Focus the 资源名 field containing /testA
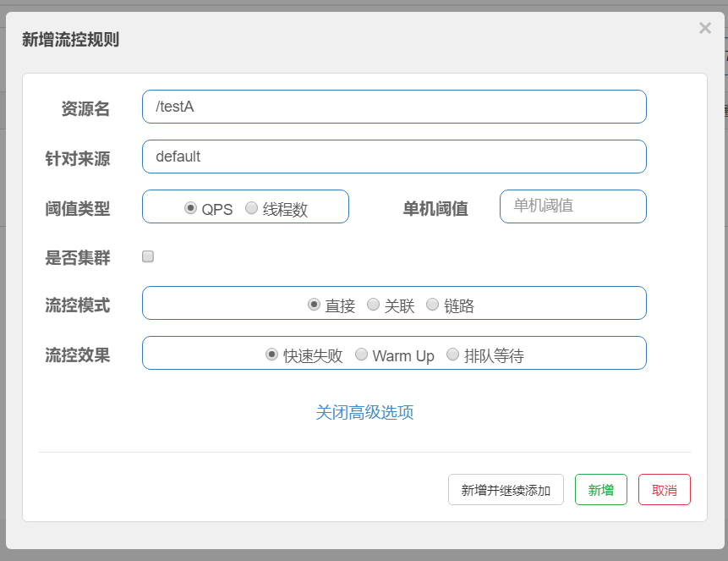 tap(394, 107)
